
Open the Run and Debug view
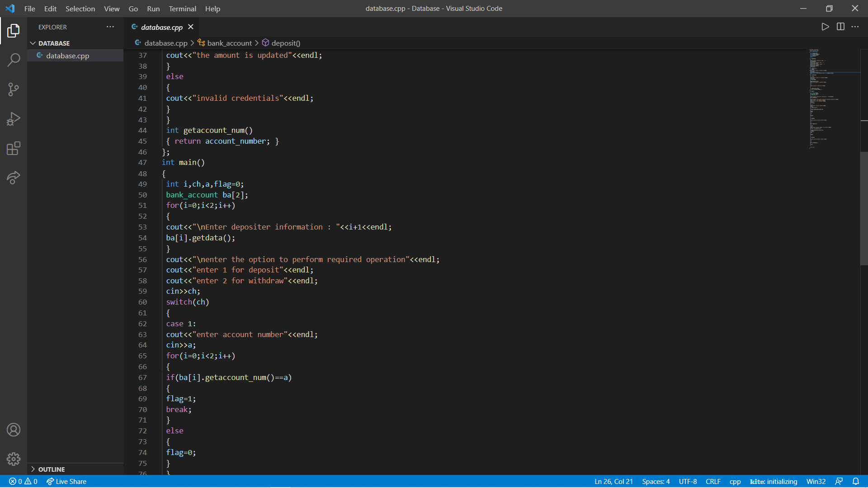(x=14, y=119)
